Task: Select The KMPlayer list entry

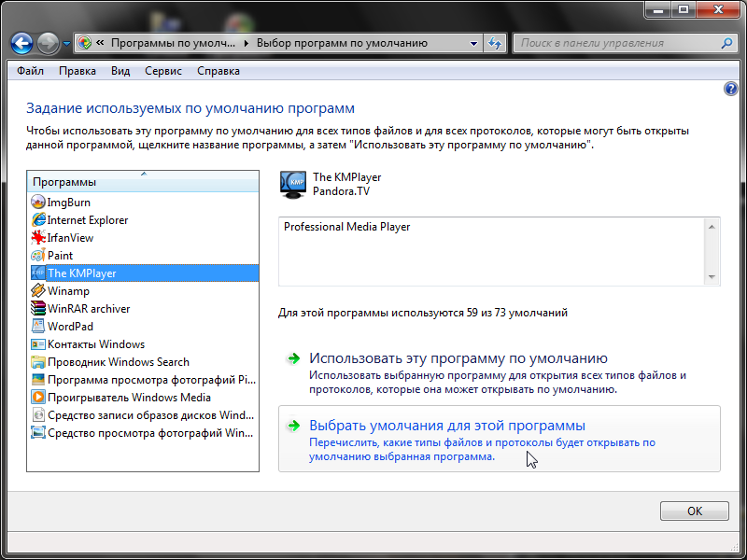Action: pos(143,273)
